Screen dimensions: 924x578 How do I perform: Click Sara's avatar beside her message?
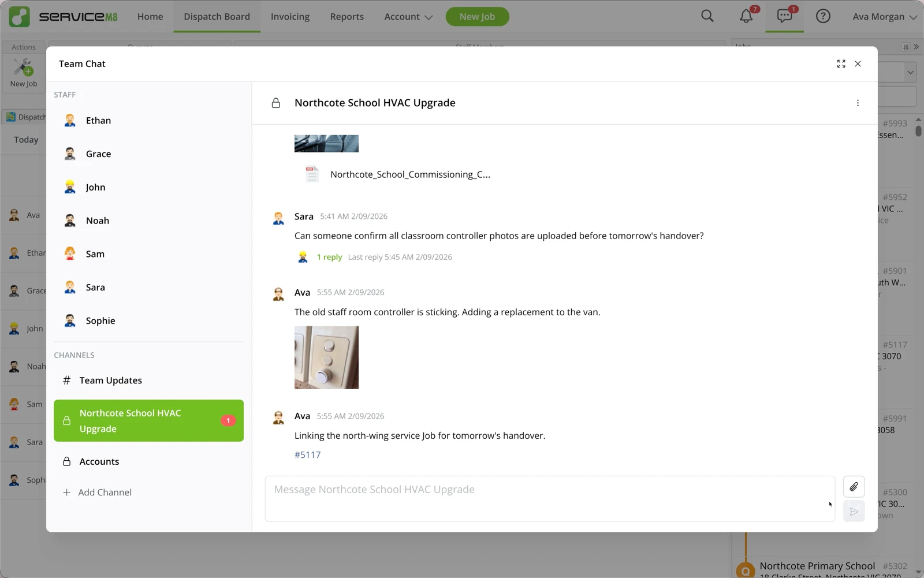click(x=278, y=218)
